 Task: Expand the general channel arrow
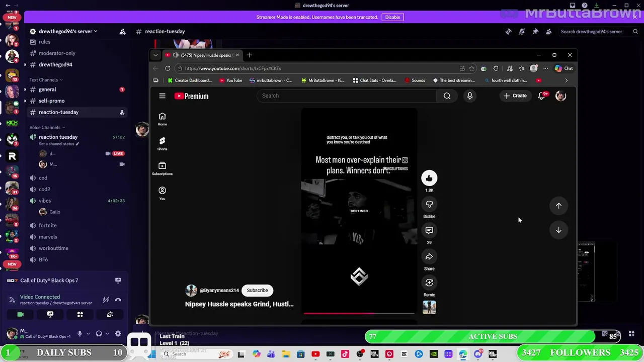[25, 89]
